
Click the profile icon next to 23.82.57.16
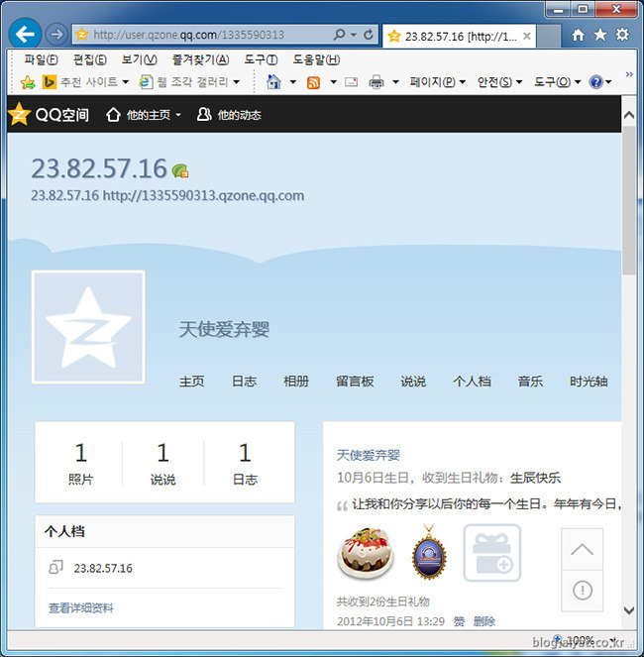(x=56, y=568)
